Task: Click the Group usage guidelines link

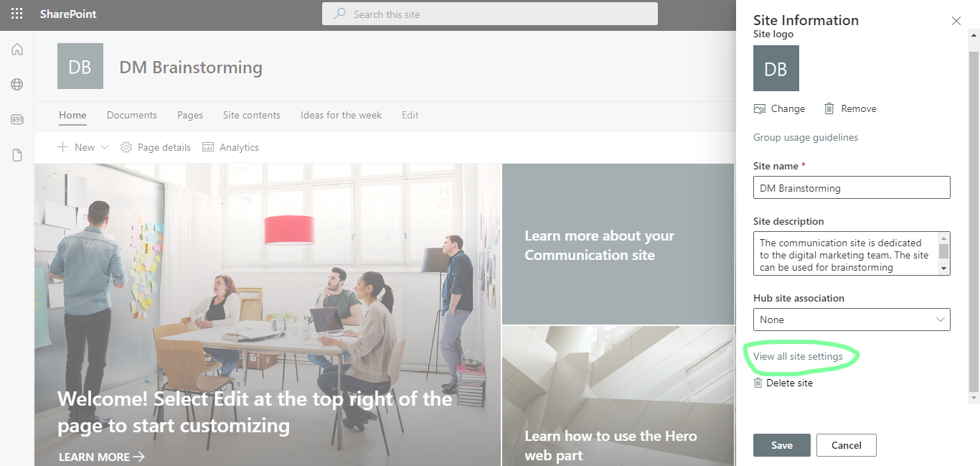Action: point(805,137)
